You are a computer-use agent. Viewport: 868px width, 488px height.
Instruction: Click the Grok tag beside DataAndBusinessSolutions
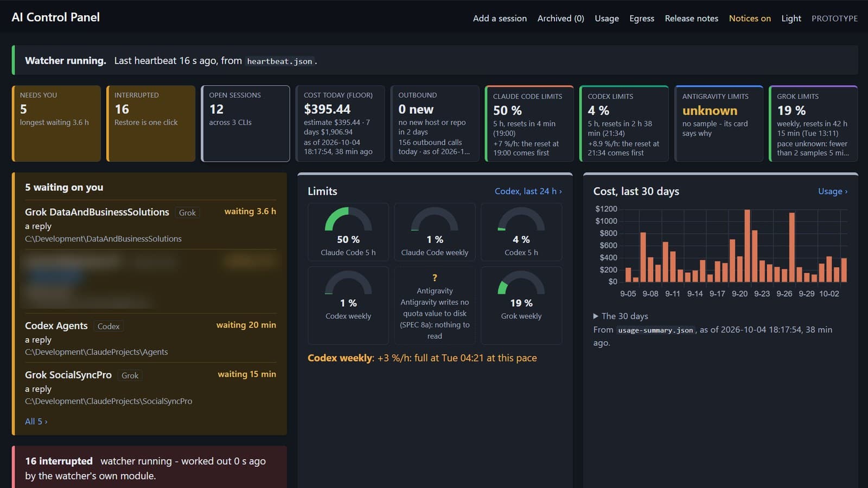pyautogui.click(x=187, y=213)
